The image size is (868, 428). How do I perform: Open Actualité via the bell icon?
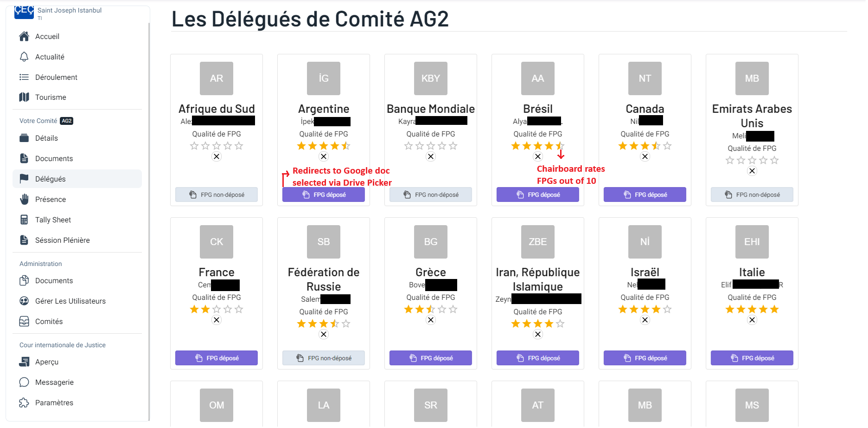click(24, 57)
